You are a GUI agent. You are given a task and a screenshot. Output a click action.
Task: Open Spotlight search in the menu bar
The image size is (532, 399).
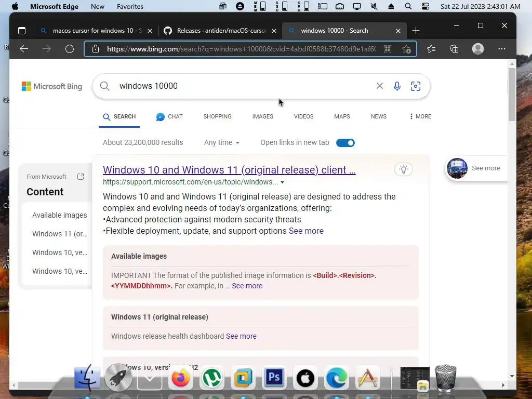408,6
